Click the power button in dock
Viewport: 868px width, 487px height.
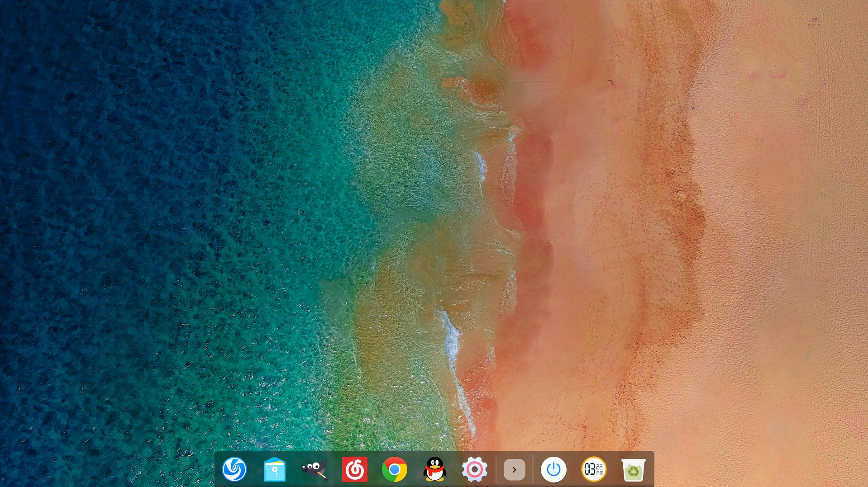(x=553, y=469)
